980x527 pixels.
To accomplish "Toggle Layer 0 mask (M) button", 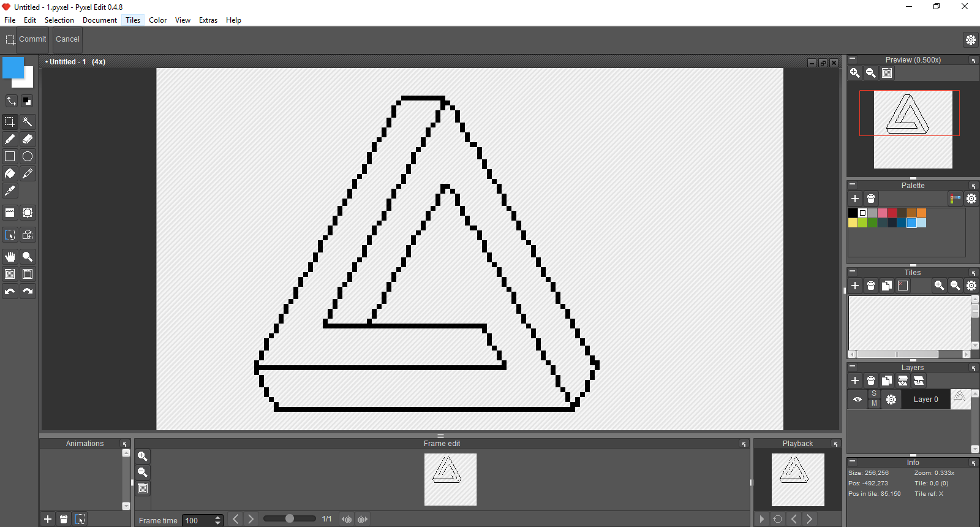I will [x=874, y=403].
